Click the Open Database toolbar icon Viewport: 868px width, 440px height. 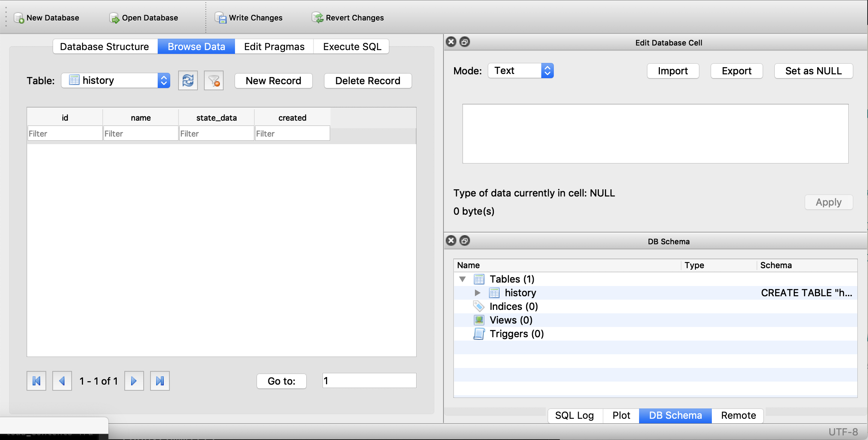114,18
